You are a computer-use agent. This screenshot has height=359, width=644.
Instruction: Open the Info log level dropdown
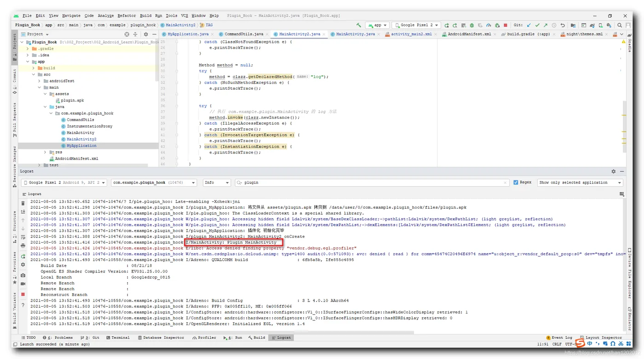click(x=217, y=182)
